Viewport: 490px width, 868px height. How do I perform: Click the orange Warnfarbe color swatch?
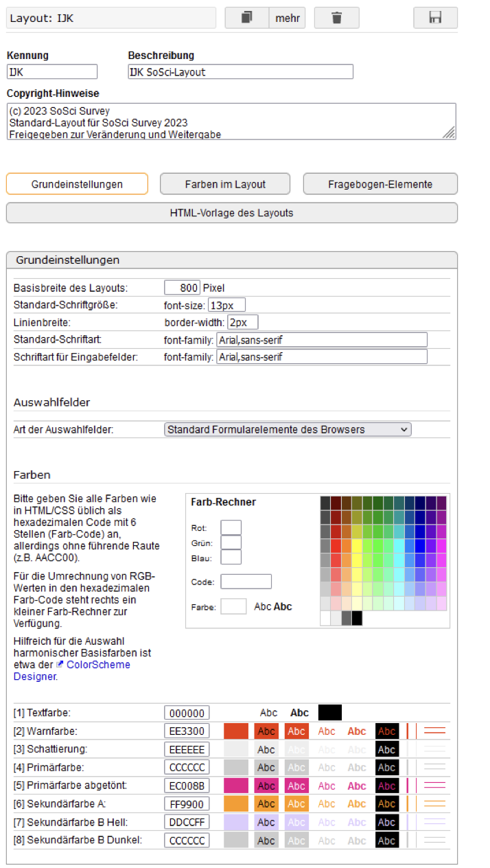pos(235,731)
